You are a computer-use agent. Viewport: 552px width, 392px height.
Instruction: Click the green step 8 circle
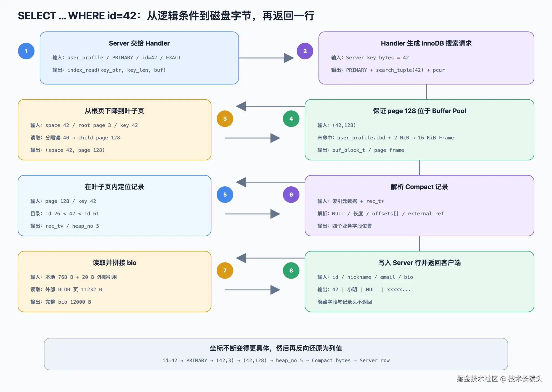click(x=291, y=271)
